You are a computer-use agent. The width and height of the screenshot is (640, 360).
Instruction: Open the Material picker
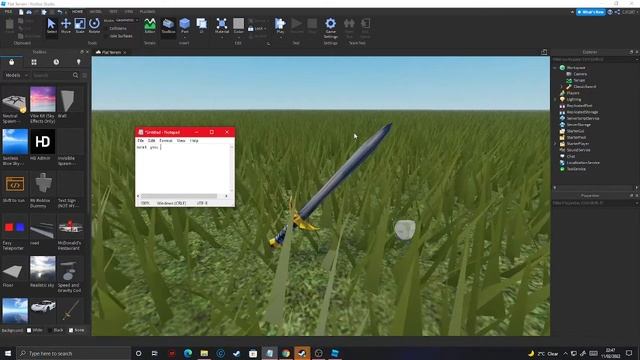click(x=222, y=25)
